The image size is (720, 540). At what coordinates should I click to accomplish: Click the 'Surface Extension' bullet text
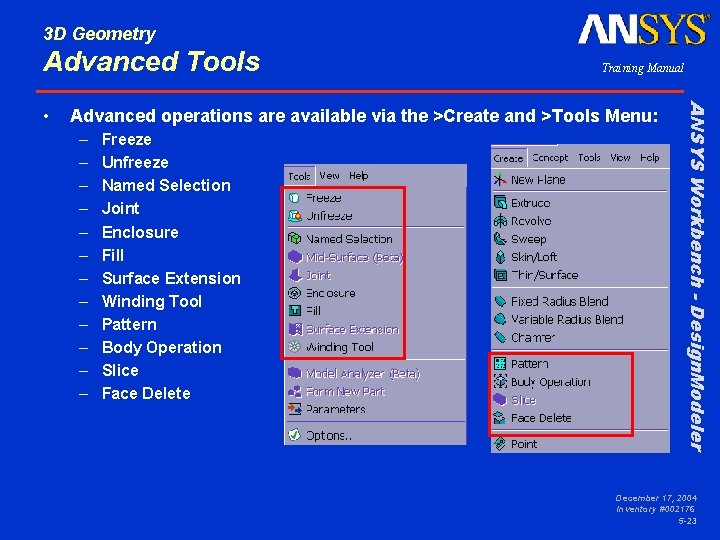(x=171, y=278)
